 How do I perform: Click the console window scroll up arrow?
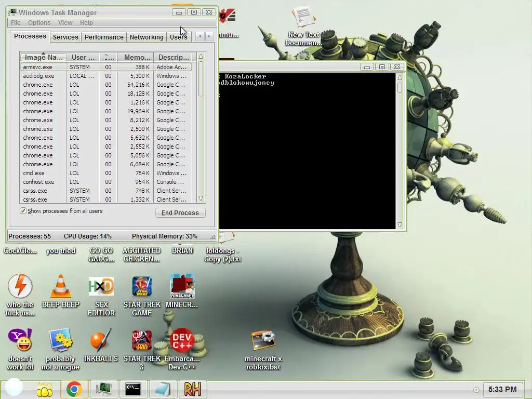[x=400, y=78]
